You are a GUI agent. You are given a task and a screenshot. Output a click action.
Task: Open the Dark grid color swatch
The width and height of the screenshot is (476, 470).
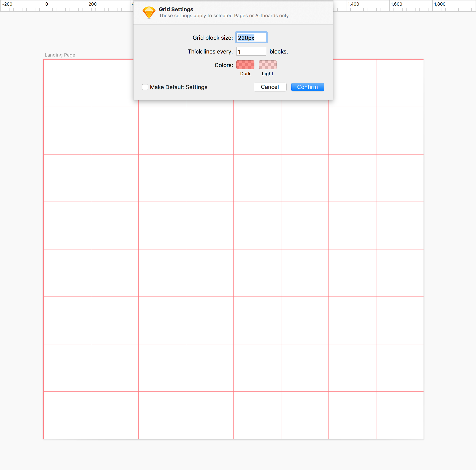click(245, 65)
